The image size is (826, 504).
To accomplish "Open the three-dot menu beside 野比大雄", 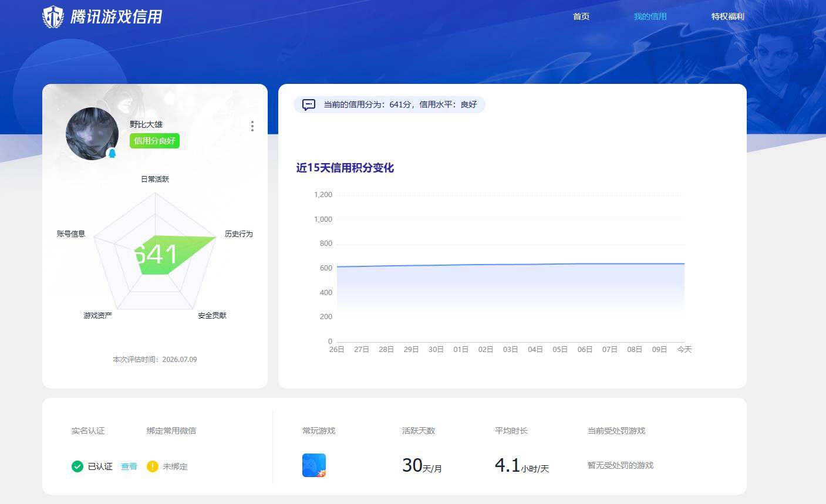I will [252, 126].
